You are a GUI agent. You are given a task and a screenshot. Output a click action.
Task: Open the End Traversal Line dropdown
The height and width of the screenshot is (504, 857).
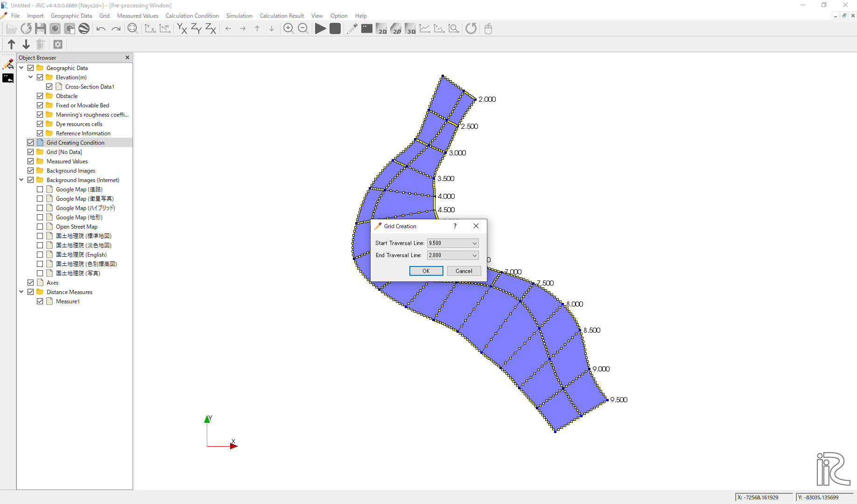click(x=453, y=255)
